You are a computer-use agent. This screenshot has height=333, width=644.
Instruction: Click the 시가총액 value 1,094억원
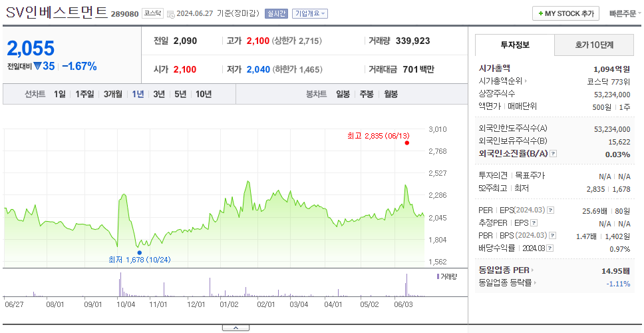tap(611, 69)
